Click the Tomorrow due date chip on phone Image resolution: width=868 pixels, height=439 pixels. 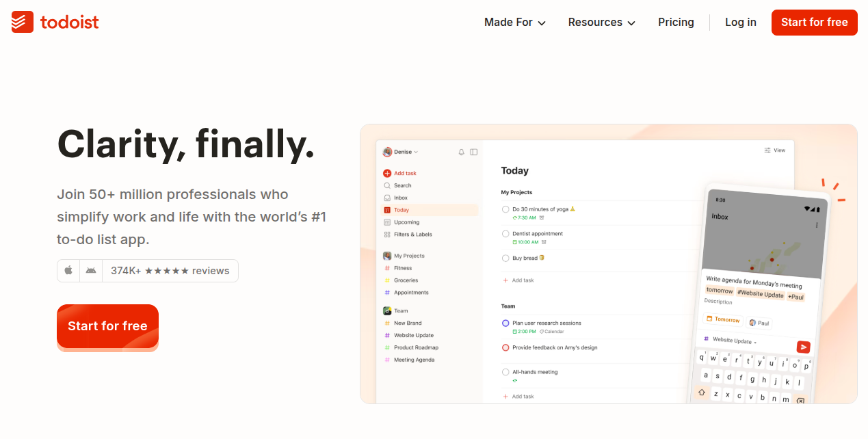point(723,319)
